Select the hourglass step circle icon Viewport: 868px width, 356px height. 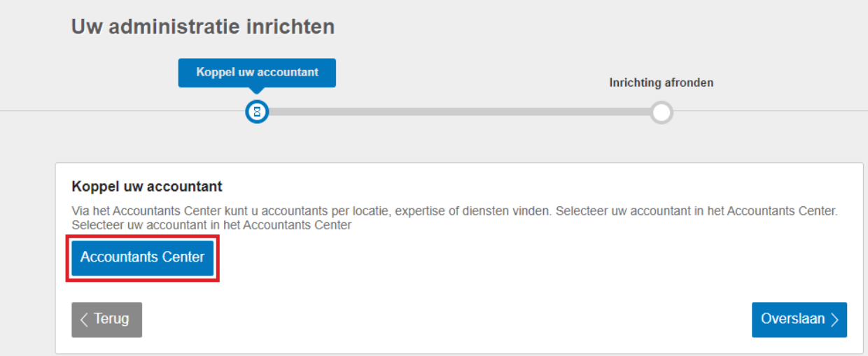[257, 112]
